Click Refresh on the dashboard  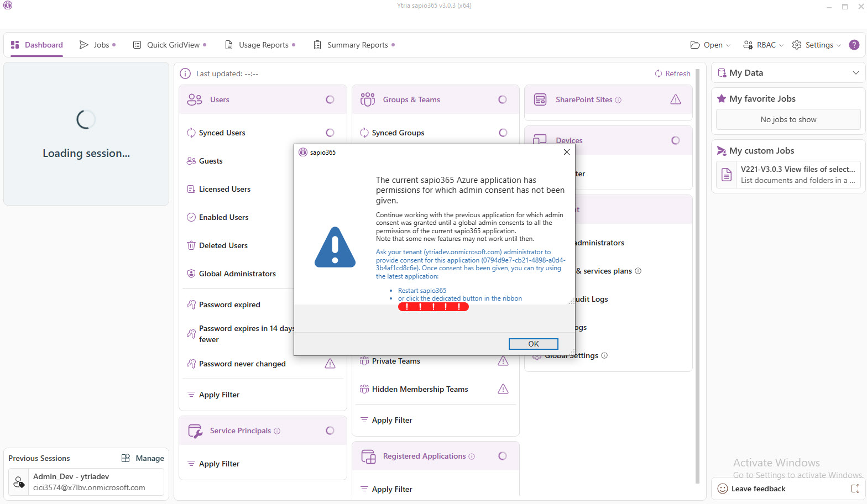(672, 73)
